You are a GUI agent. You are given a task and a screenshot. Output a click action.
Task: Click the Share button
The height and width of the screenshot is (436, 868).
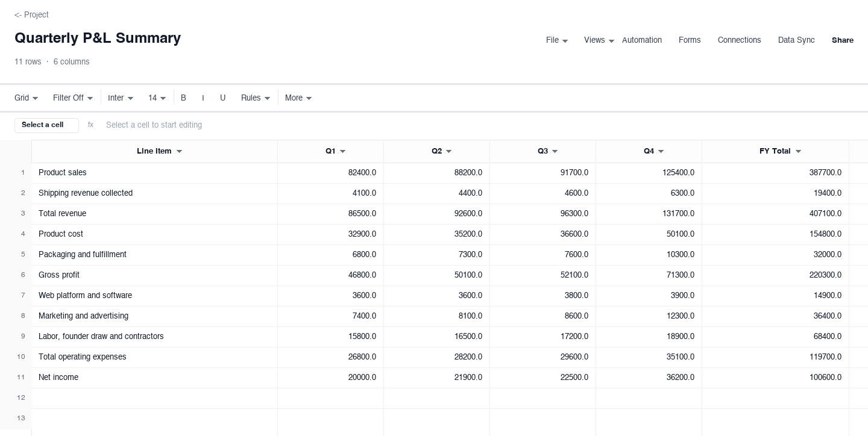pyautogui.click(x=842, y=40)
